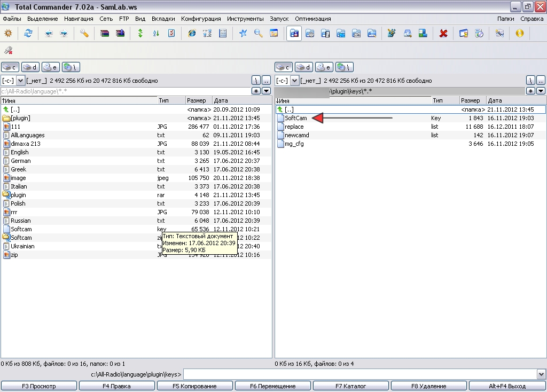Click the blue FTP list icon
The image size is (547, 392).
pos(223,34)
